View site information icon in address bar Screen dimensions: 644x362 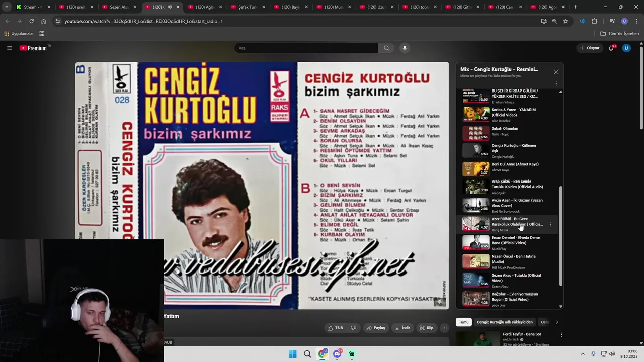click(x=58, y=21)
